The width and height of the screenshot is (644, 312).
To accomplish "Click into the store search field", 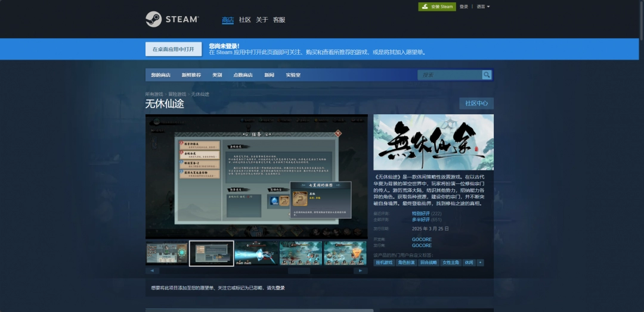I will tap(450, 75).
